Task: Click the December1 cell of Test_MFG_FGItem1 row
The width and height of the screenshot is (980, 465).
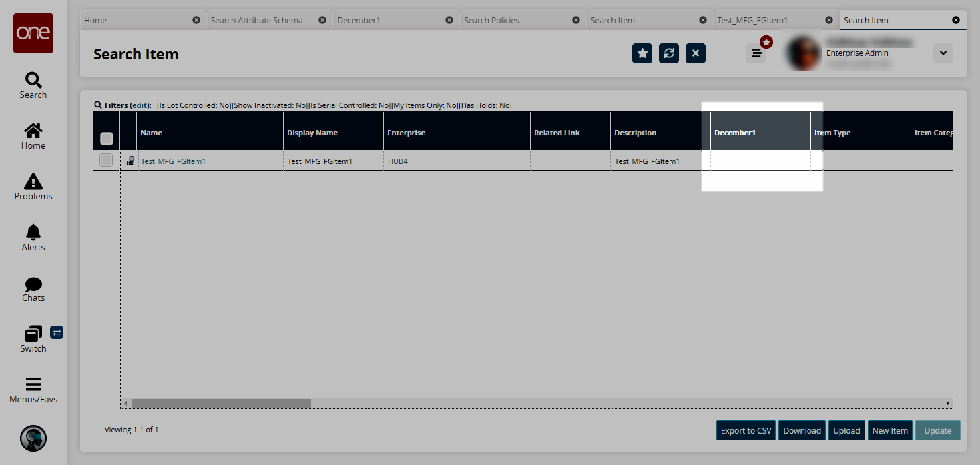Action: click(761, 161)
